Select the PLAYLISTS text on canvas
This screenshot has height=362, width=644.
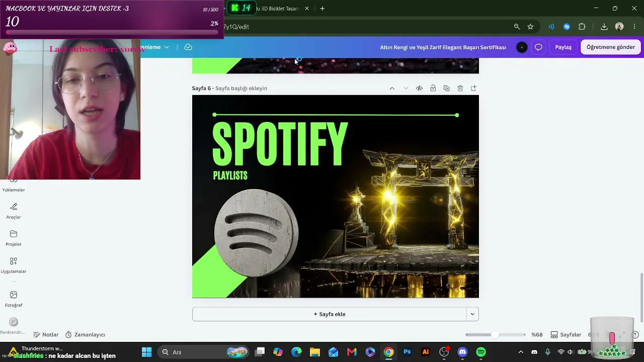pyautogui.click(x=230, y=175)
